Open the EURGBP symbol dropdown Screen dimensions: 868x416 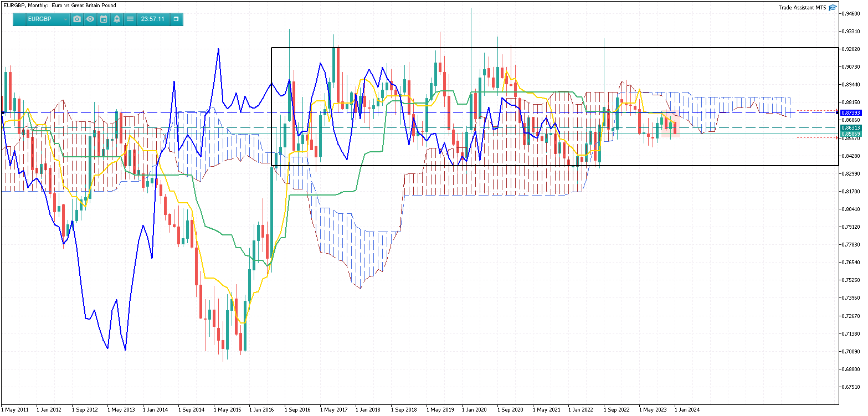[48, 19]
